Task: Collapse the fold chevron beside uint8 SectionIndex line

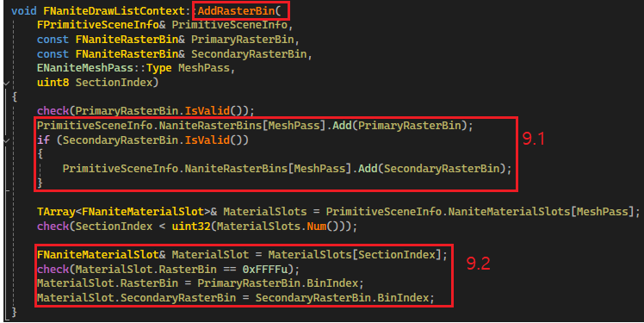Action: coord(6,84)
